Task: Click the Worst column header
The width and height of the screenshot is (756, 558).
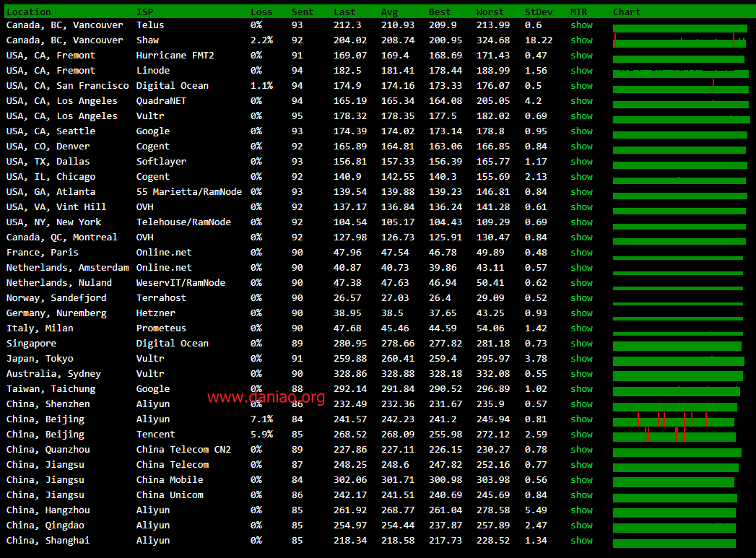Action: (x=490, y=12)
